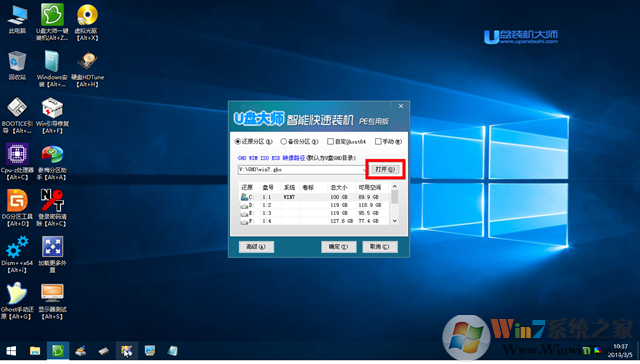640x364 pixels.
Task: Click the partition list scrollbar thumb
Action: (395, 197)
